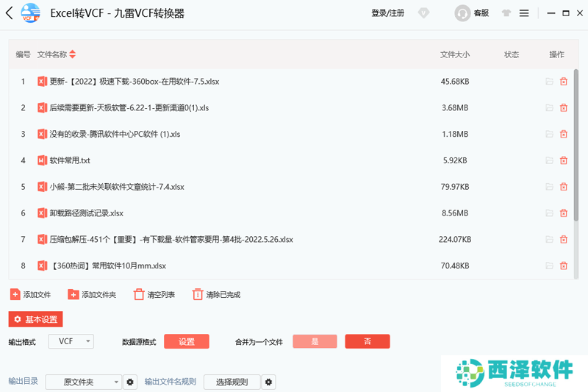
Task: Delete the 后续需要更新-天极软管 file row
Action: point(564,107)
